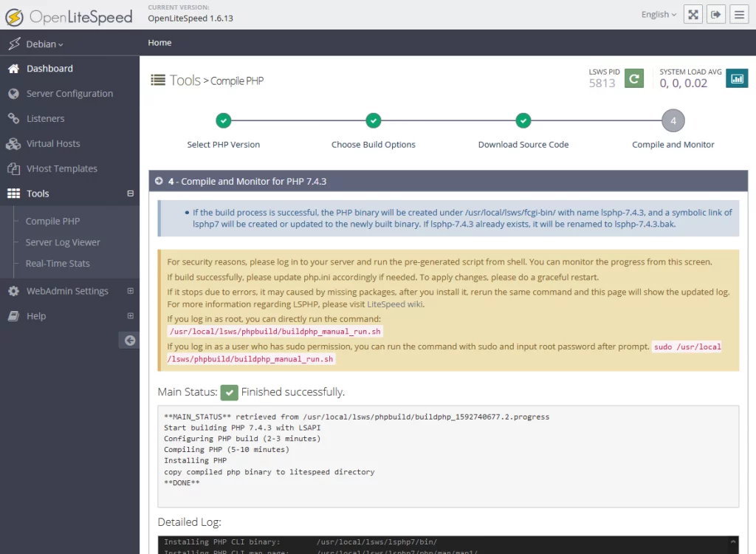
Task: Click the system load average values
Action: pyautogui.click(x=683, y=83)
